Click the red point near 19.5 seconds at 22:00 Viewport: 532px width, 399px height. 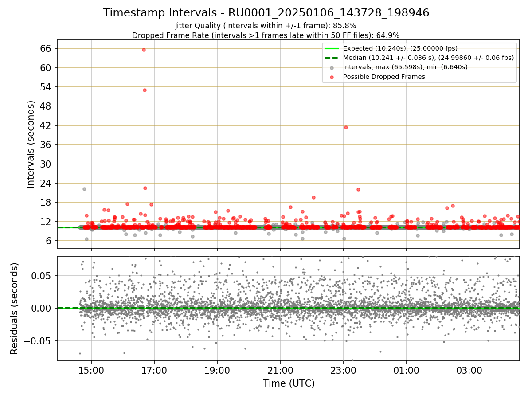pos(313,197)
